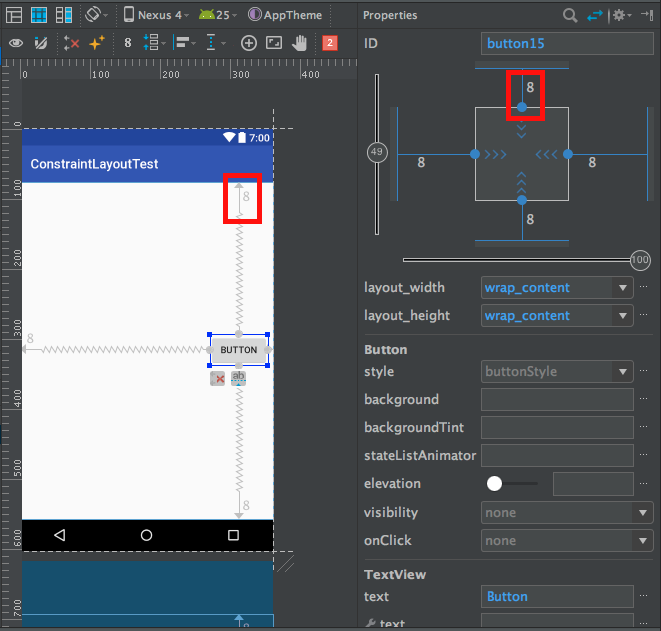
Task: Open the red warnings badge showing 2
Action: pos(330,43)
